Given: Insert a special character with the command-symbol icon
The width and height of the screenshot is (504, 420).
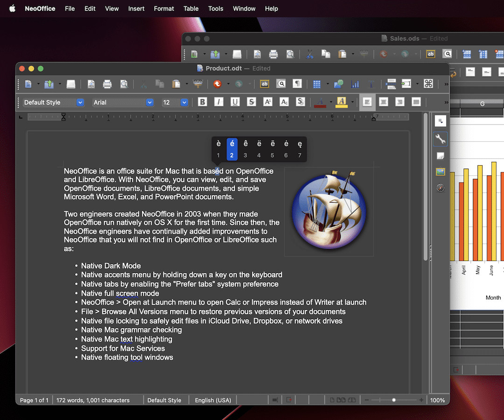Looking at the screenshot, I should pos(428,84).
